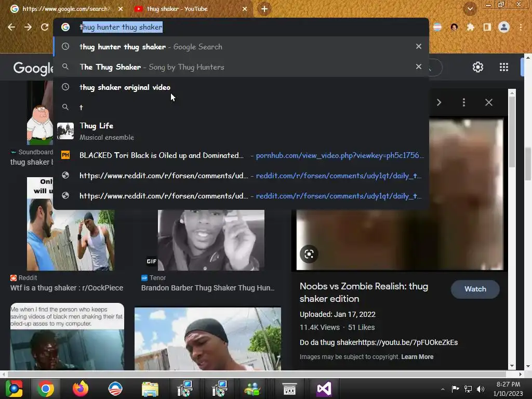532x399 pixels.
Task: Open the Google apps grid
Action: pos(504,67)
